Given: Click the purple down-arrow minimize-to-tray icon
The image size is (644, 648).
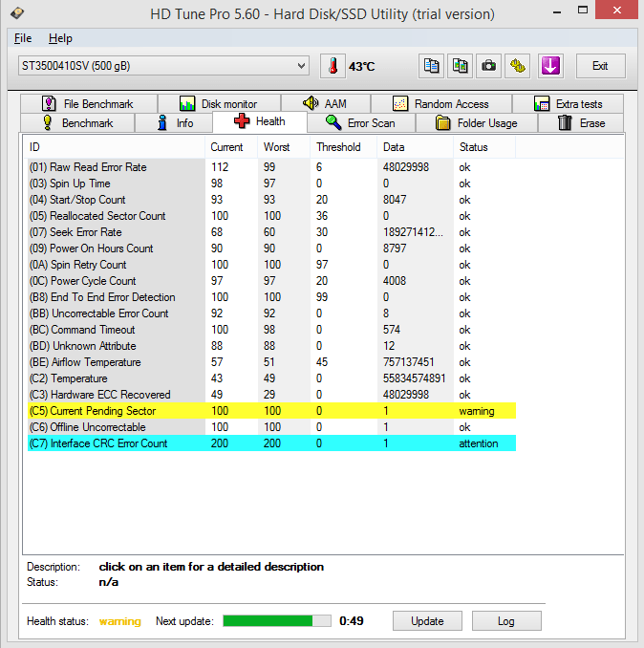Looking at the screenshot, I should (x=550, y=66).
